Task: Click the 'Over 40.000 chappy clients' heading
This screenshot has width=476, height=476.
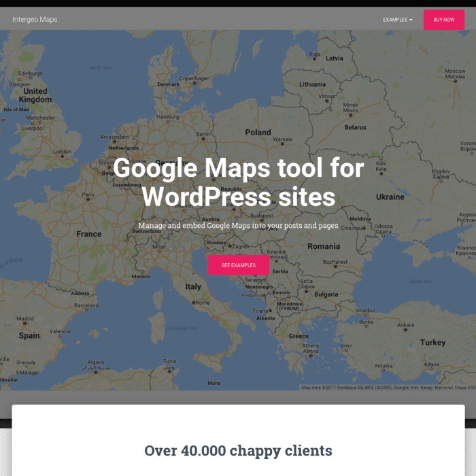Action: tap(238, 450)
